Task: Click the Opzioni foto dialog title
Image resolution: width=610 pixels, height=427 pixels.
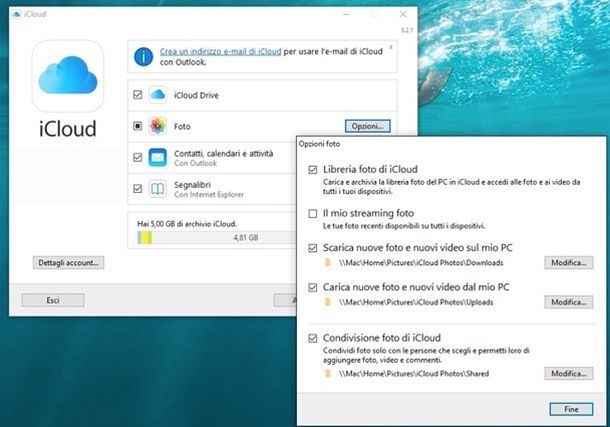Action: 319,144
